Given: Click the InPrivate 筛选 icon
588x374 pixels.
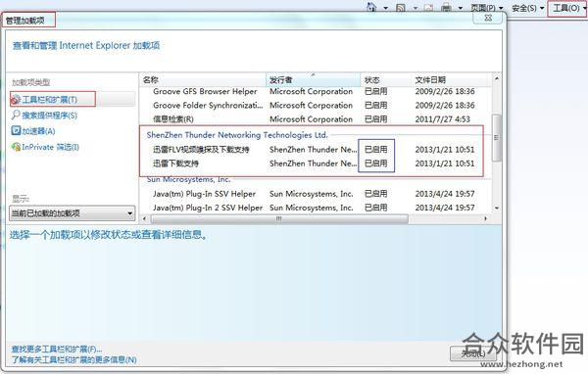Looking at the screenshot, I should click(16, 147).
